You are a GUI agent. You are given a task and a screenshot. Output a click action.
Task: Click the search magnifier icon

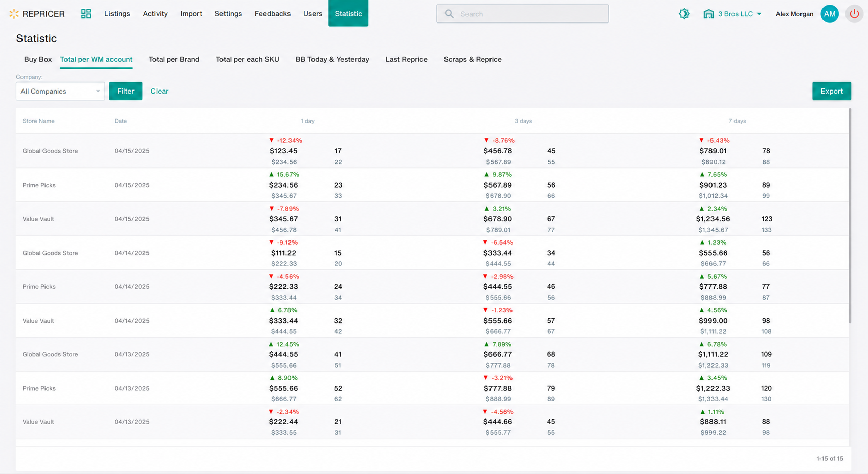coord(449,14)
